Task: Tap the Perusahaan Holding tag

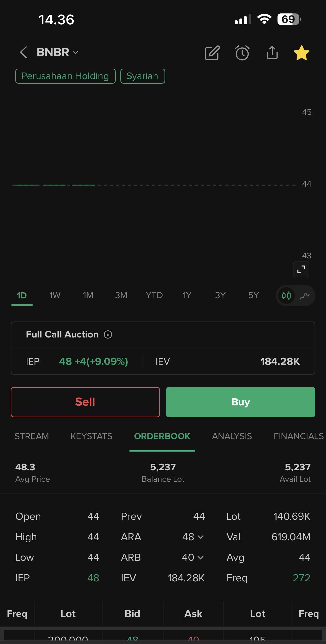Action: [65, 76]
